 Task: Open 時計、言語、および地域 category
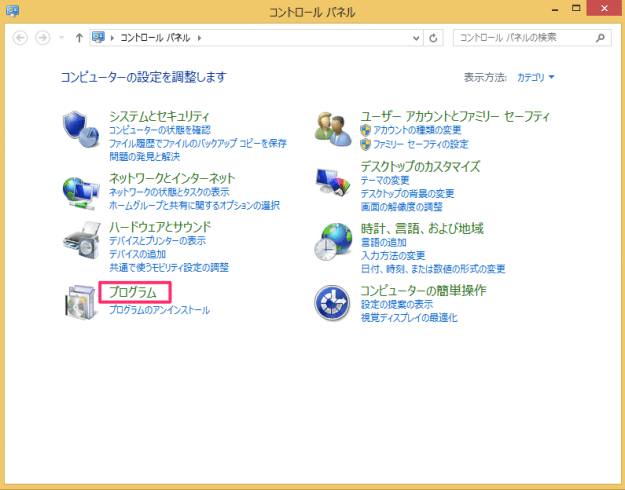(x=422, y=228)
